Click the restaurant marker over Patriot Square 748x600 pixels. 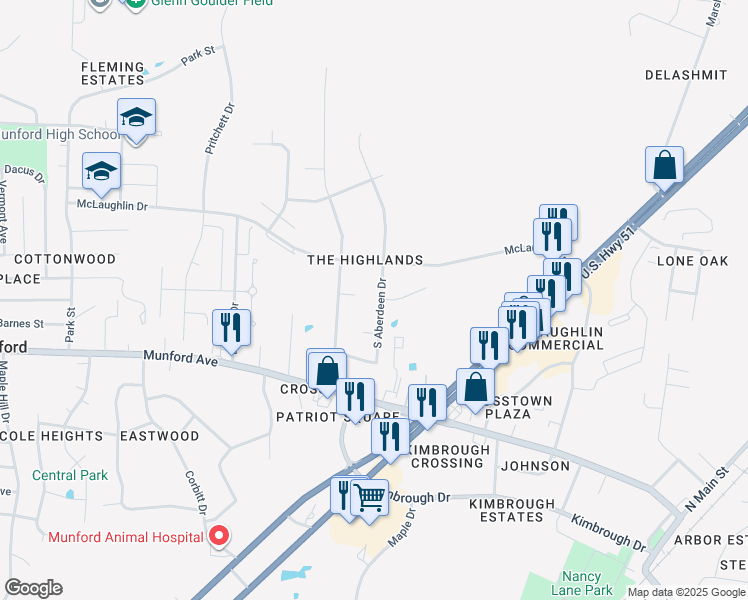coord(355,401)
